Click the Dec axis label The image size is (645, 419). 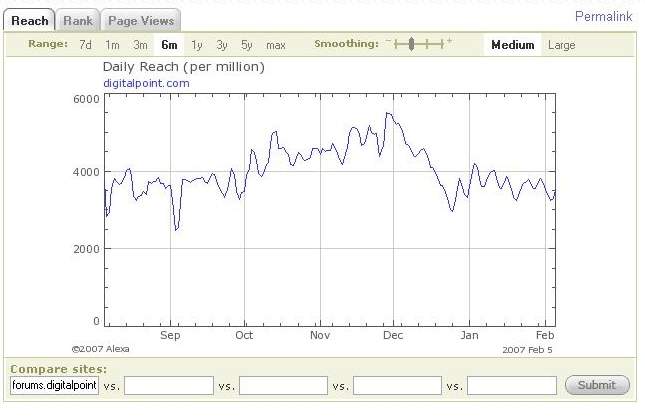click(393, 335)
